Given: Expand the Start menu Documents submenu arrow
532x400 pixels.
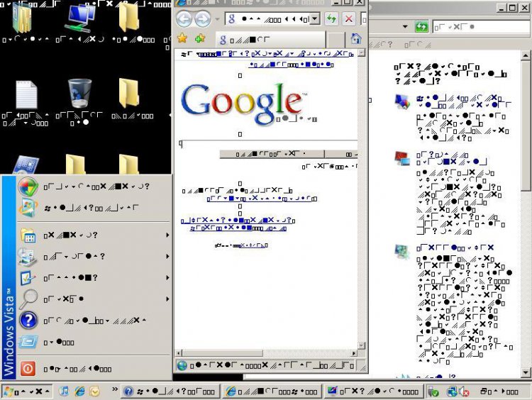Looking at the screenshot, I should [x=167, y=256].
